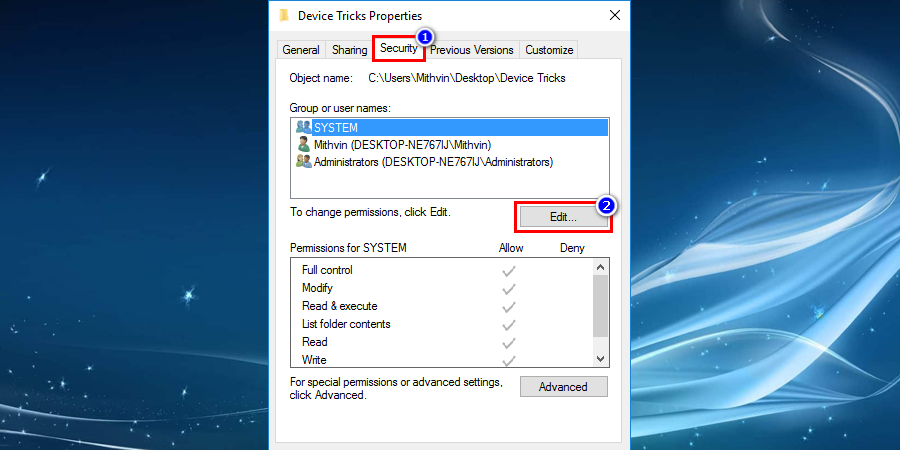Click the Read Allow checkmark
The image size is (900, 450).
click(509, 343)
